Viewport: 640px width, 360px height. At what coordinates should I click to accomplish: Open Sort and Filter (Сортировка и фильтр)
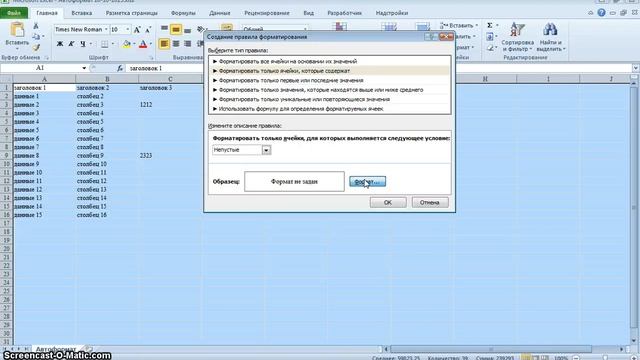tap(518, 37)
